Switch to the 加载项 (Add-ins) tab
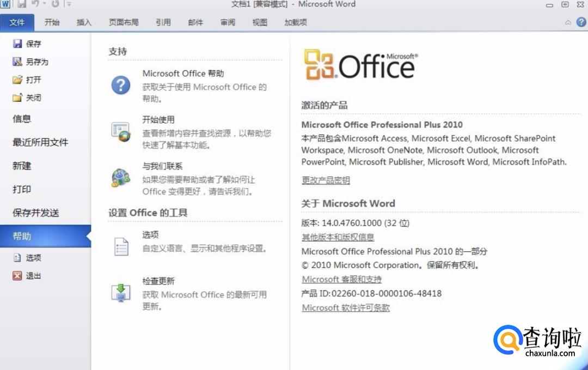588x370 pixels. point(296,22)
